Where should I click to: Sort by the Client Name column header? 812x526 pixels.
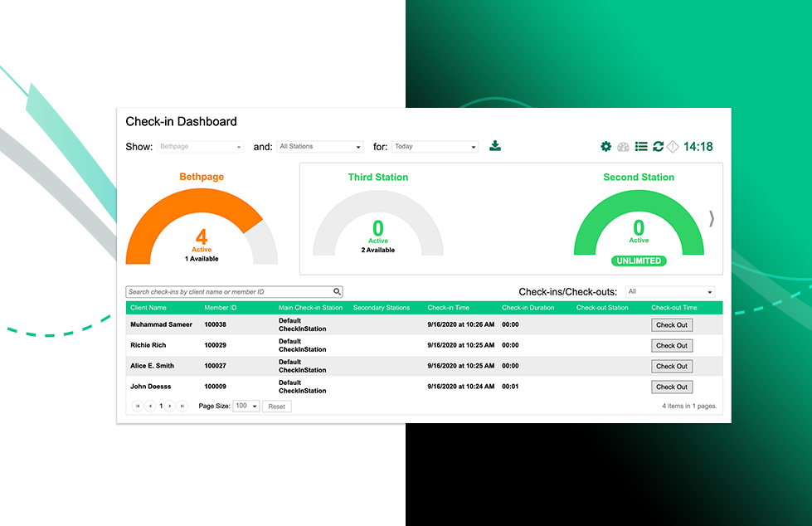(149, 307)
